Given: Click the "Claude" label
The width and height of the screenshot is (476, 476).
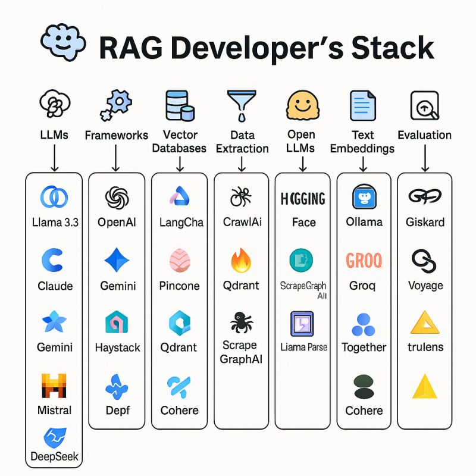Looking at the screenshot, I should tap(55, 286).
